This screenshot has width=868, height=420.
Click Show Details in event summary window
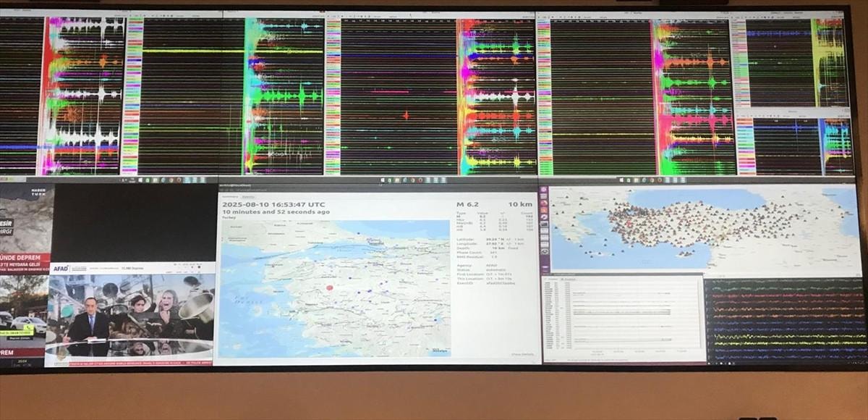[522, 354]
